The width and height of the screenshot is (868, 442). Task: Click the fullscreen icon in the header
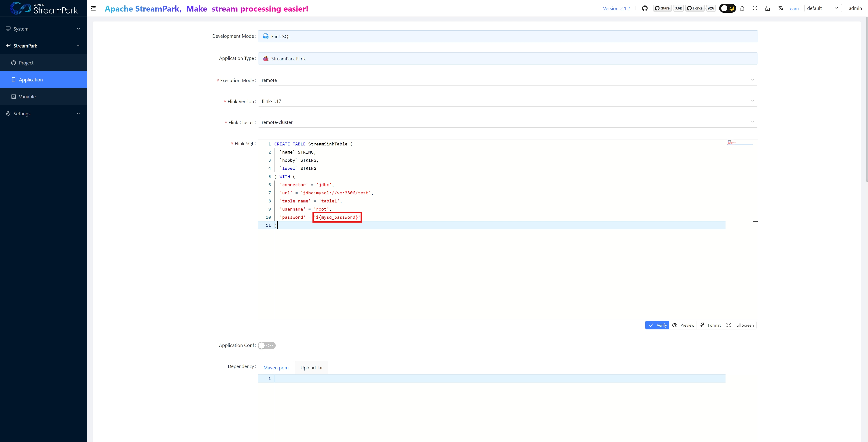(755, 8)
